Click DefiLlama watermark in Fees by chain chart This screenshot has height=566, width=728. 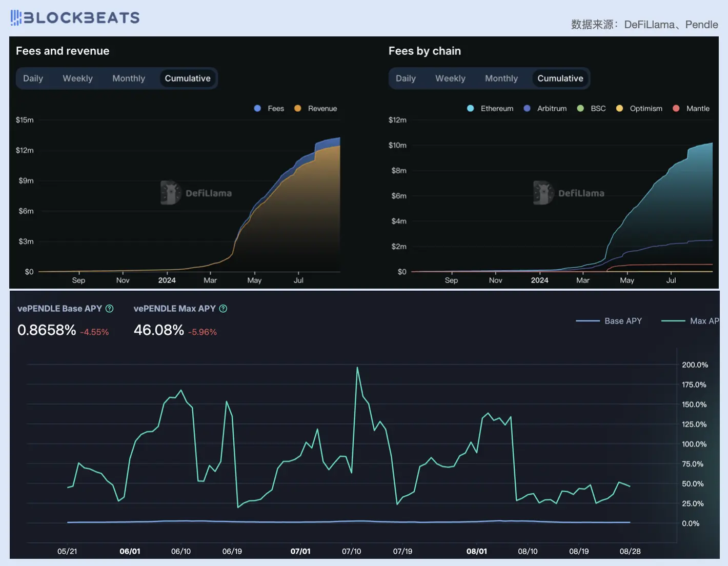(569, 193)
